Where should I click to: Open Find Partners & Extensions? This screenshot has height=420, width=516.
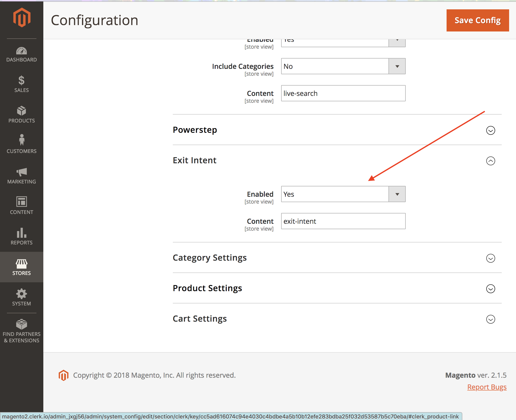coord(22,331)
